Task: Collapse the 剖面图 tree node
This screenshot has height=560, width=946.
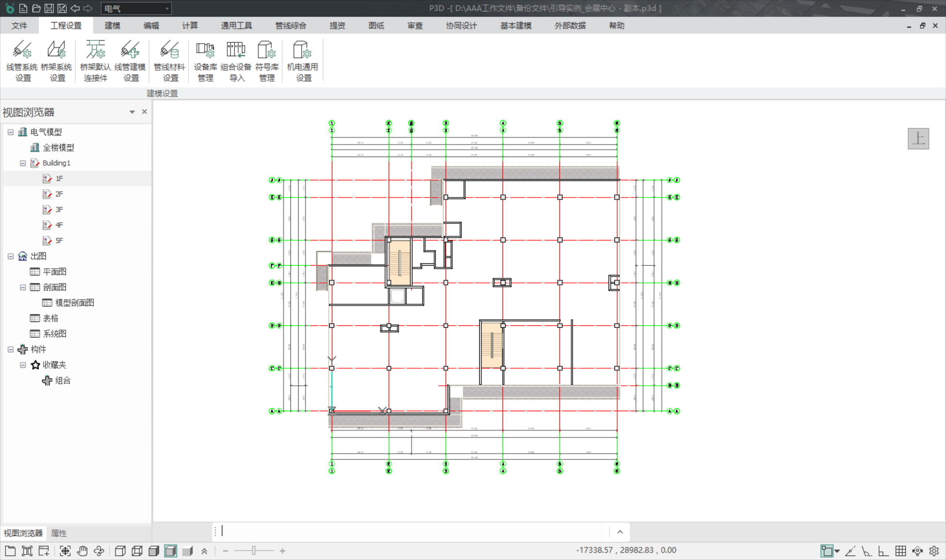Action: tap(23, 287)
